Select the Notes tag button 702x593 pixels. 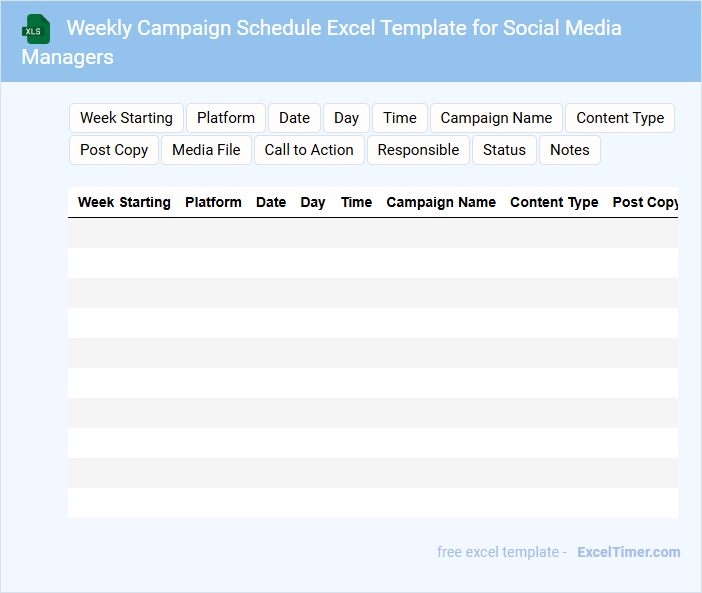pos(570,150)
